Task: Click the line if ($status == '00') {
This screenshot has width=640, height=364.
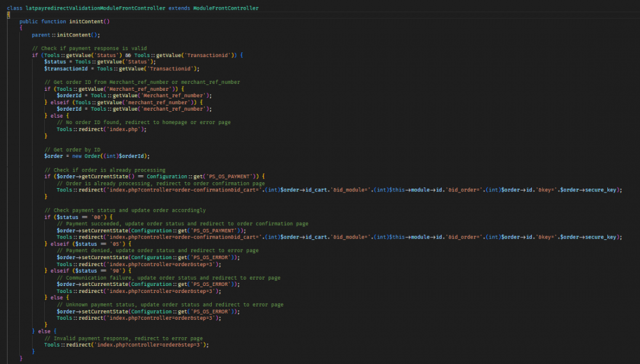Action: [78, 218]
